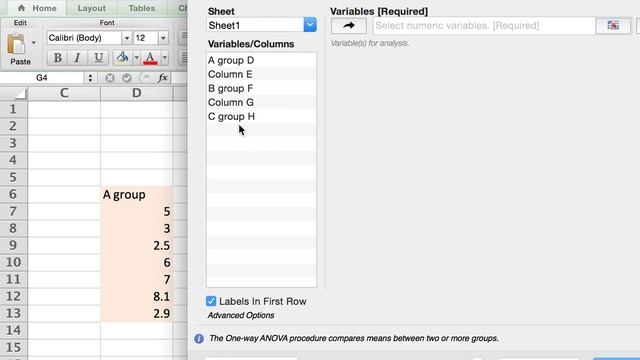640x360 pixels.
Task: Toggle Underline formatting
Action: coord(98,58)
